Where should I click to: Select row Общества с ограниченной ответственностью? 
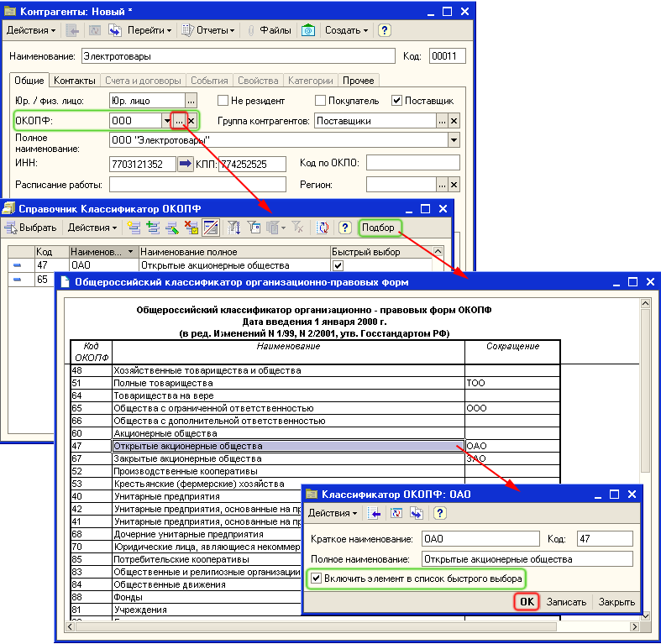point(288,408)
